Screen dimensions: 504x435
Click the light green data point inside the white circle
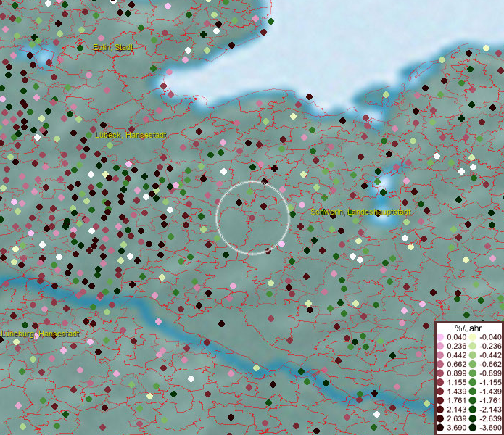249,192
